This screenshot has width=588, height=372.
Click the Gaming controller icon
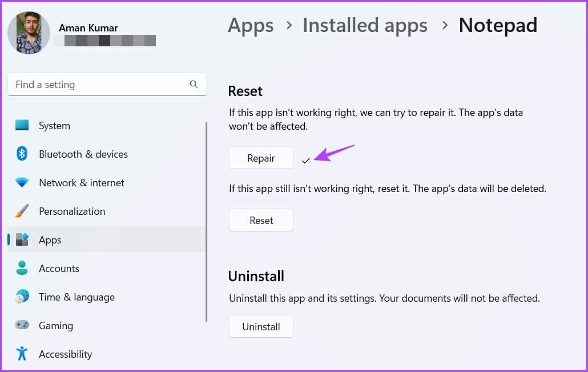pos(22,325)
